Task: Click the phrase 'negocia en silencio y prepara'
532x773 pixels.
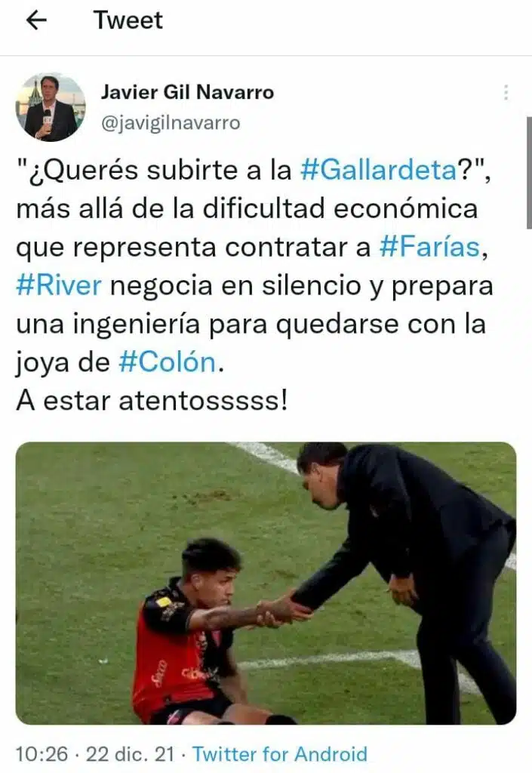Action: (x=302, y=286)
